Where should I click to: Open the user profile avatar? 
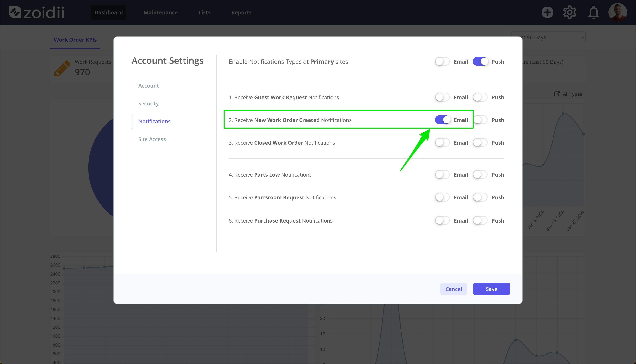point(618,12)
